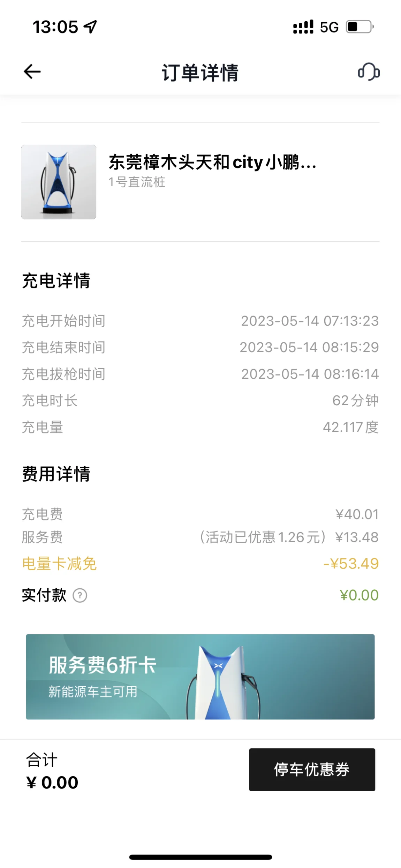The width and height of the screenshot is (401, 868).
Task: Tap the 停车优惠券 button
Action: (x=312, y=770)
